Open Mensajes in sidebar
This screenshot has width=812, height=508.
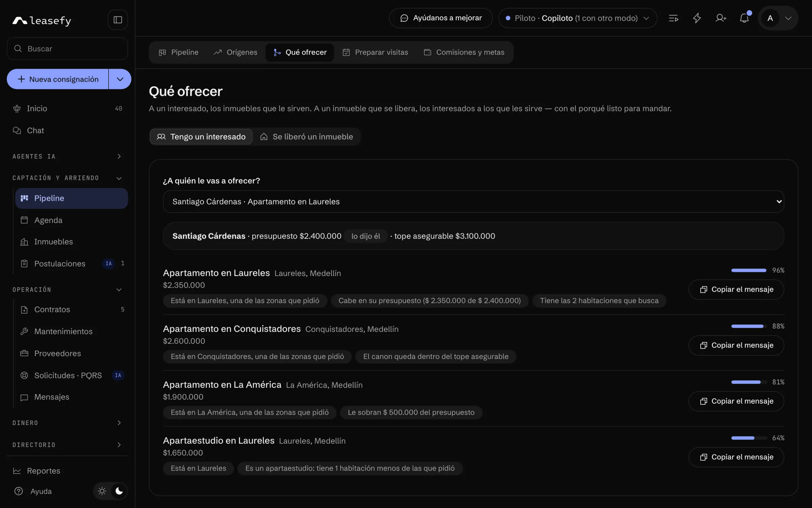pyautogui.click(x=71, y=397)
